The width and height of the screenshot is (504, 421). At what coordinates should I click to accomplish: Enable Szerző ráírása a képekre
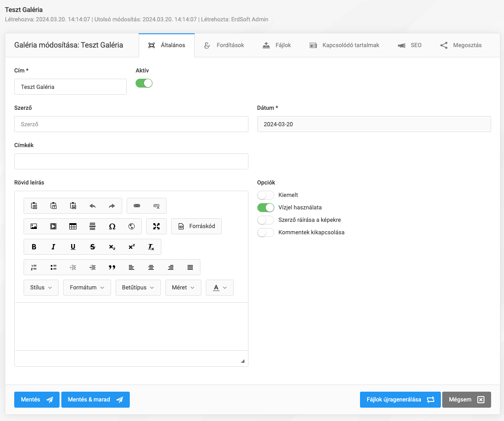[266, 220]
